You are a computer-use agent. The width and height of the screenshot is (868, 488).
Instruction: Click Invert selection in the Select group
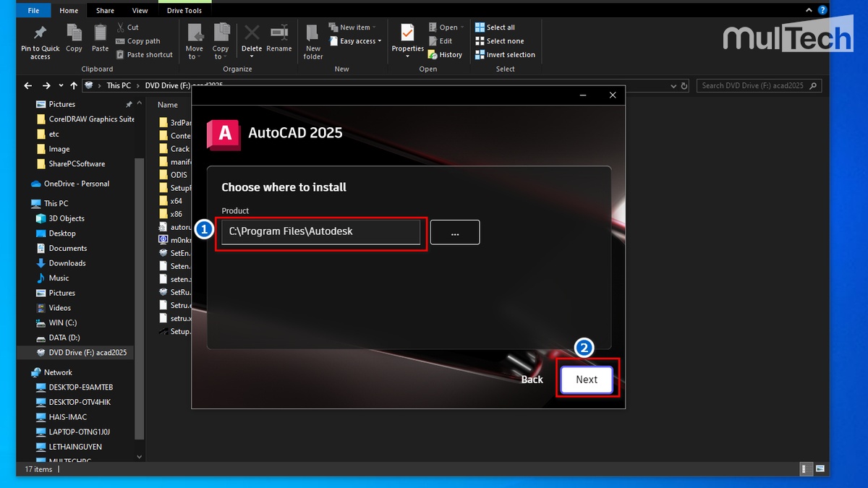point(506,54)
